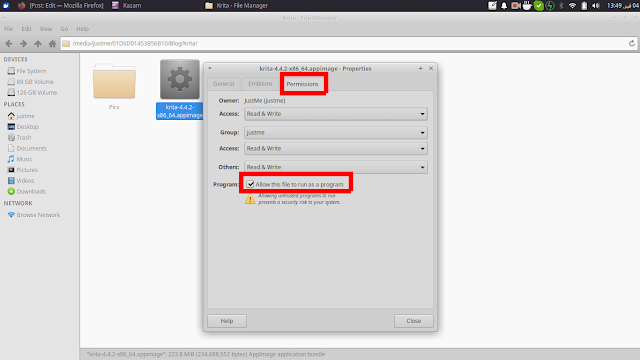Open the Go menu
Screen dimensions: 640x360
pyautogui.click(x=64, y=29)
